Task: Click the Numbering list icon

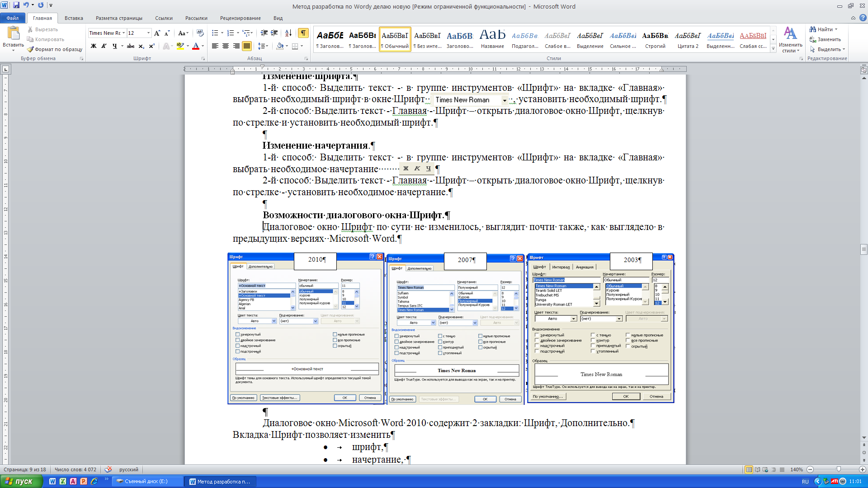Action: coord(231,33)
